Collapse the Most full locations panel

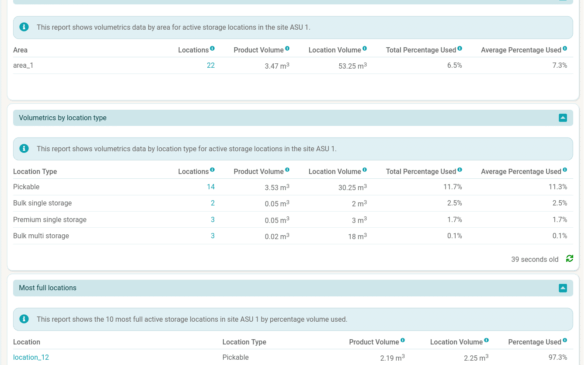[x=563, y=288]
